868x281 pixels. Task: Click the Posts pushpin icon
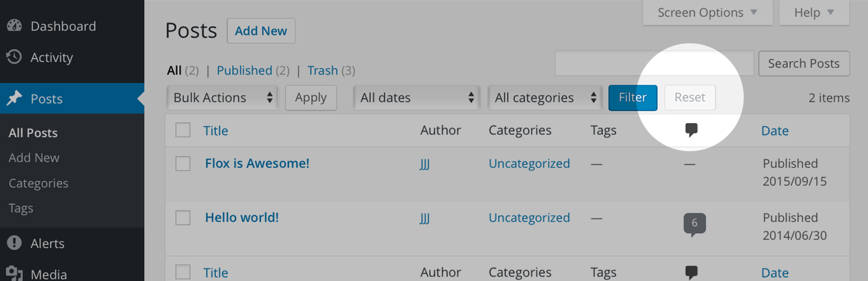pyautogui.click(x=14, y=99)
